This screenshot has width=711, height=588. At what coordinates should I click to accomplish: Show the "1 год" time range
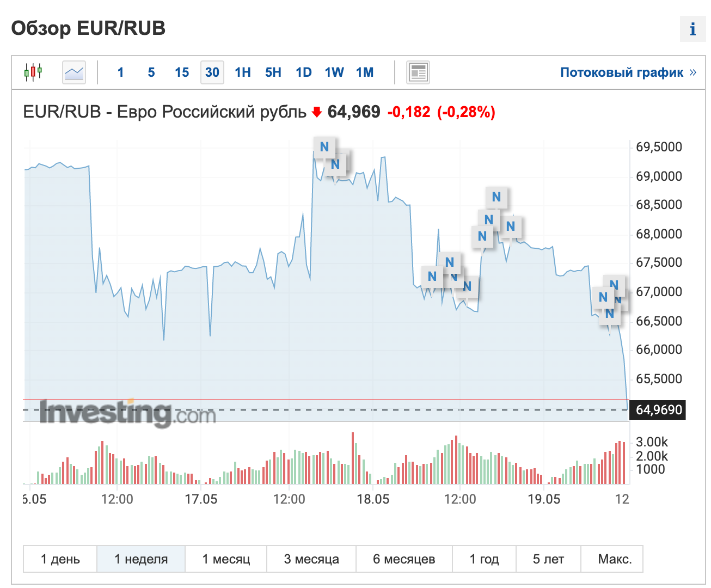coord(484,559)
